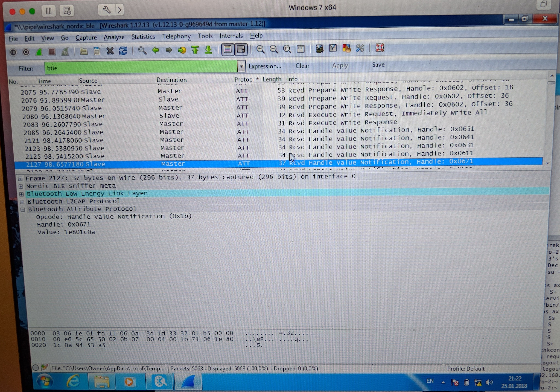Go forward in packet history arrow
The image size is (560, 392).
(169, 50)
